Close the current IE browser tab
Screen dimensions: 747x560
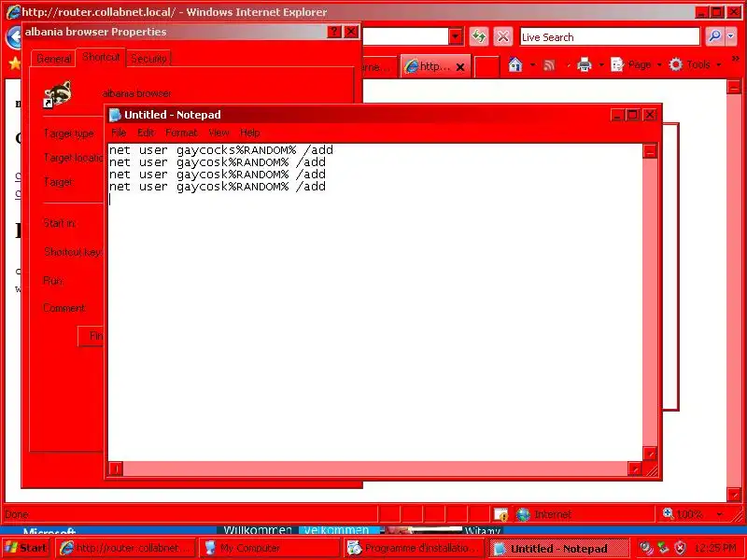[x=460, y=67]
